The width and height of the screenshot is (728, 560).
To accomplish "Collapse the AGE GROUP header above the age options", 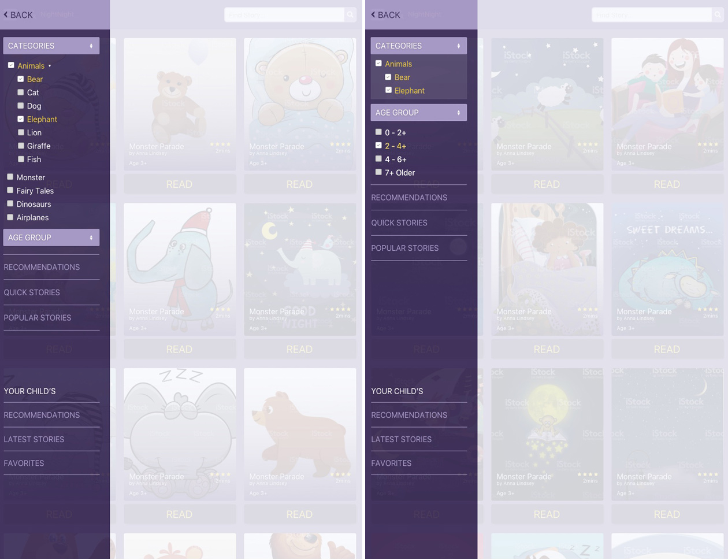I will click(418, 113).
